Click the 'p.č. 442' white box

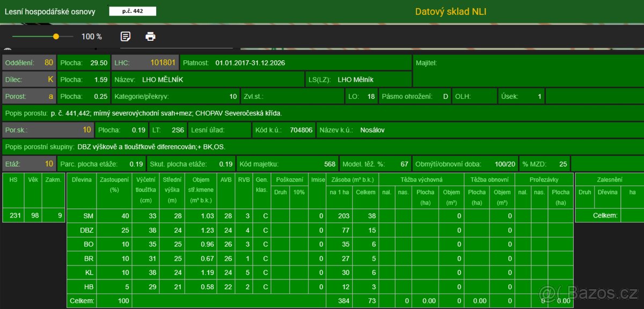[133, 11]
